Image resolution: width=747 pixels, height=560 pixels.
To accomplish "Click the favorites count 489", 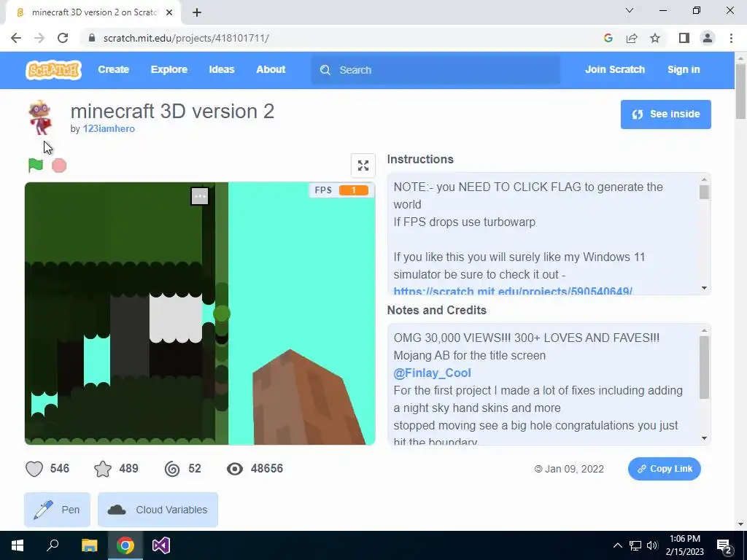I will point(128,469).
